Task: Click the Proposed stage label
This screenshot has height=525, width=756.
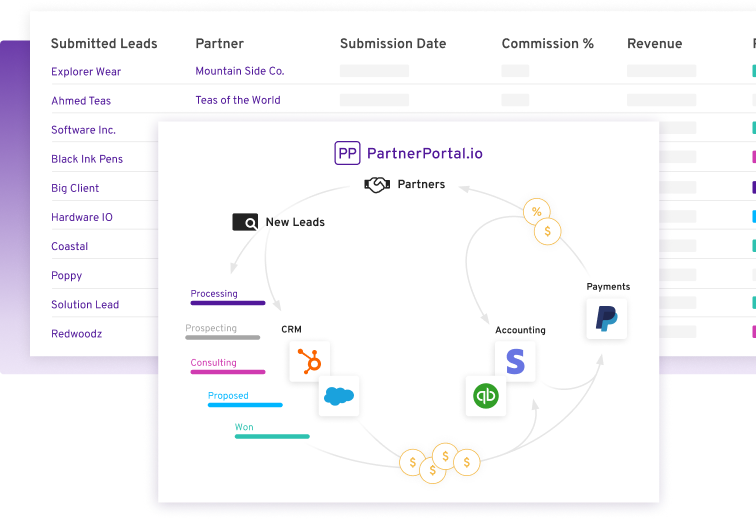Action: coord(228,396)
